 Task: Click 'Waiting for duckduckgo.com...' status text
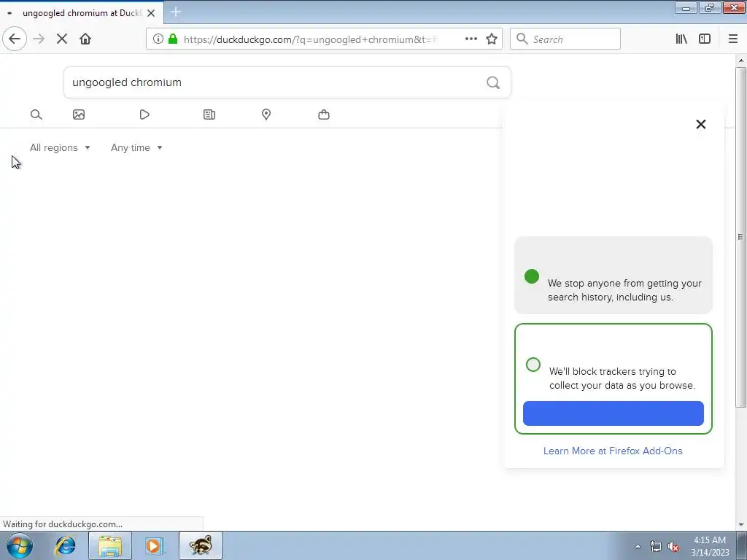pyautogui.click(x=63, y=524)
